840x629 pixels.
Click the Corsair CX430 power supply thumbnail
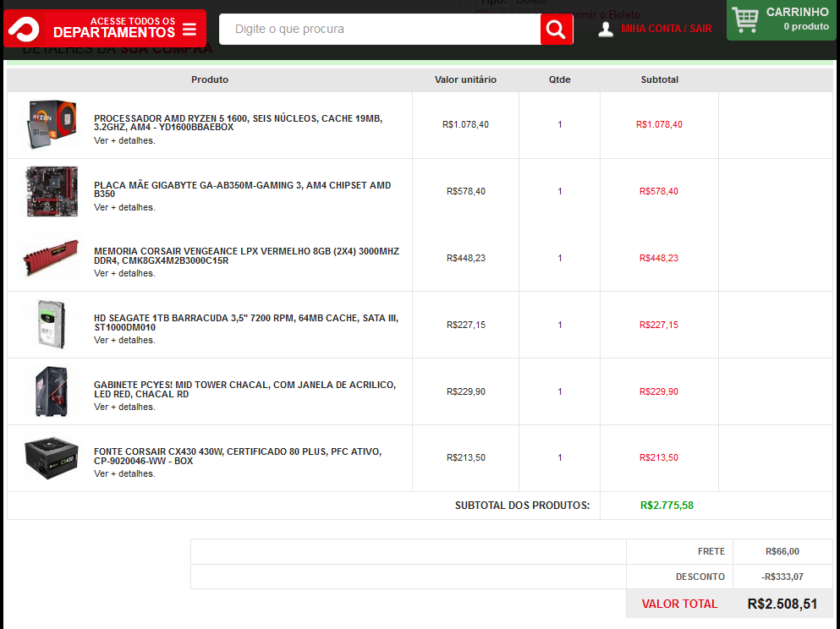pos(52,457)
